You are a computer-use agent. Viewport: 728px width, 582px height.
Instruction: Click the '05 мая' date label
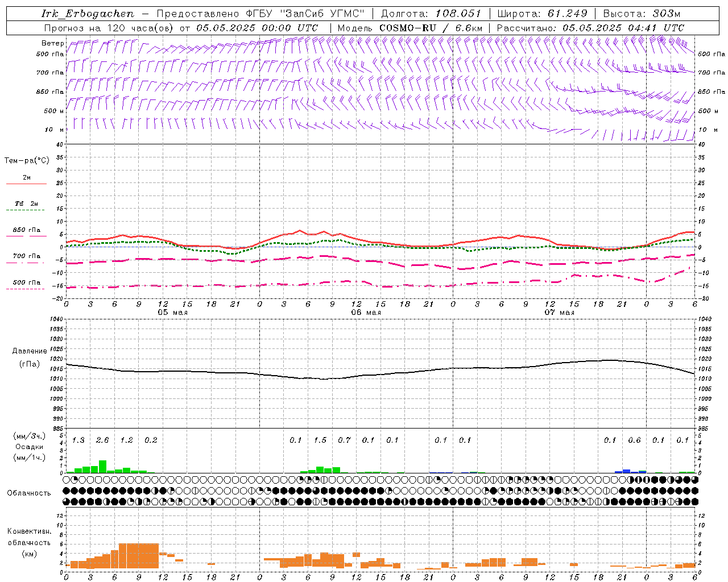(x=172, y=312)
